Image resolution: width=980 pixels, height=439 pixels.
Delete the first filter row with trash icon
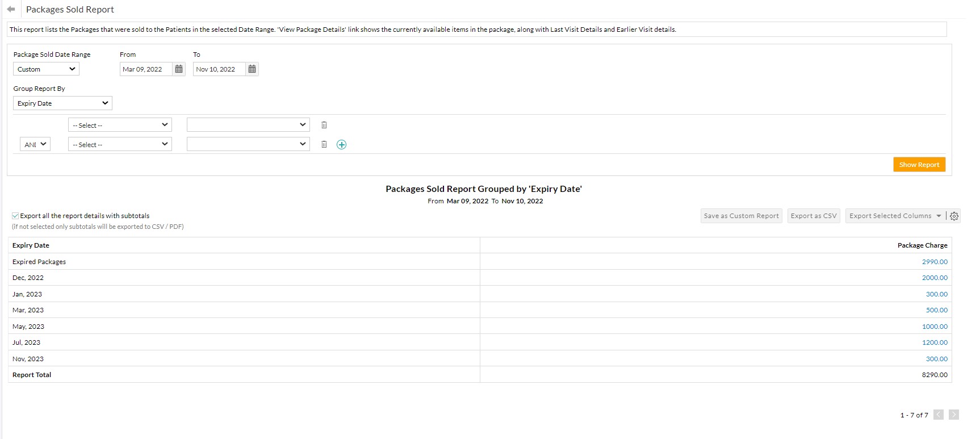coord(324,125)
